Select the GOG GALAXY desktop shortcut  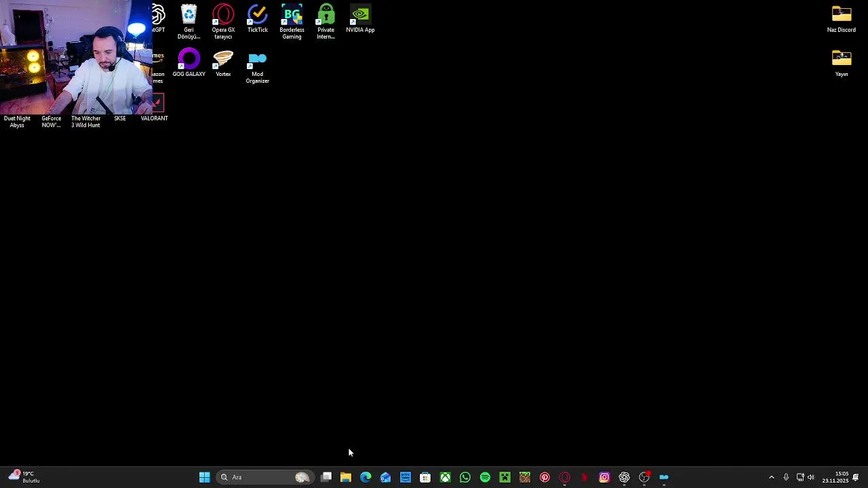point(189,63)
